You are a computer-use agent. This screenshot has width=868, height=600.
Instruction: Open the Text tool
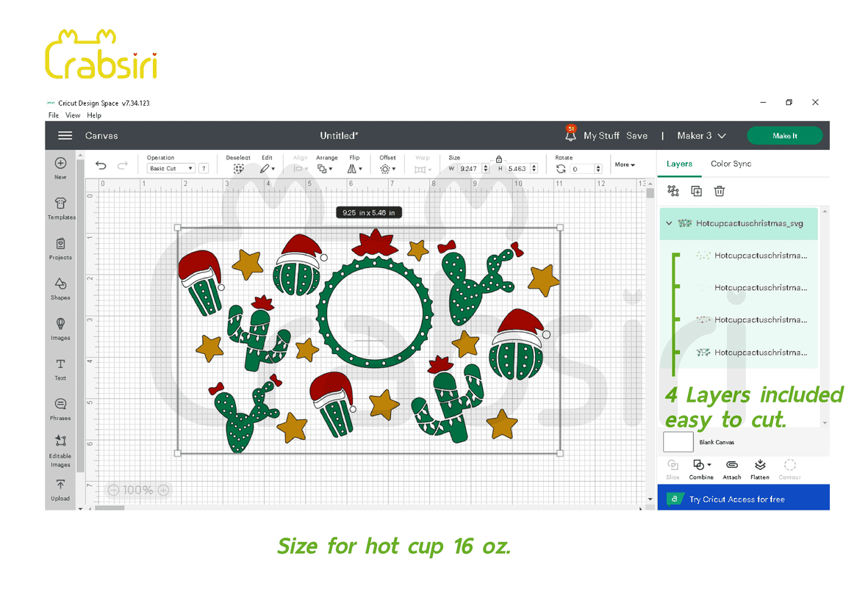60,369
